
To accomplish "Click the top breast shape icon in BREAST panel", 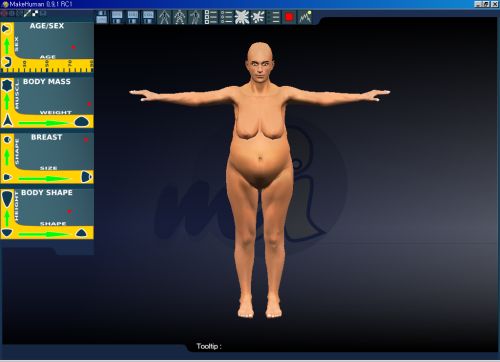I will 7,140.
